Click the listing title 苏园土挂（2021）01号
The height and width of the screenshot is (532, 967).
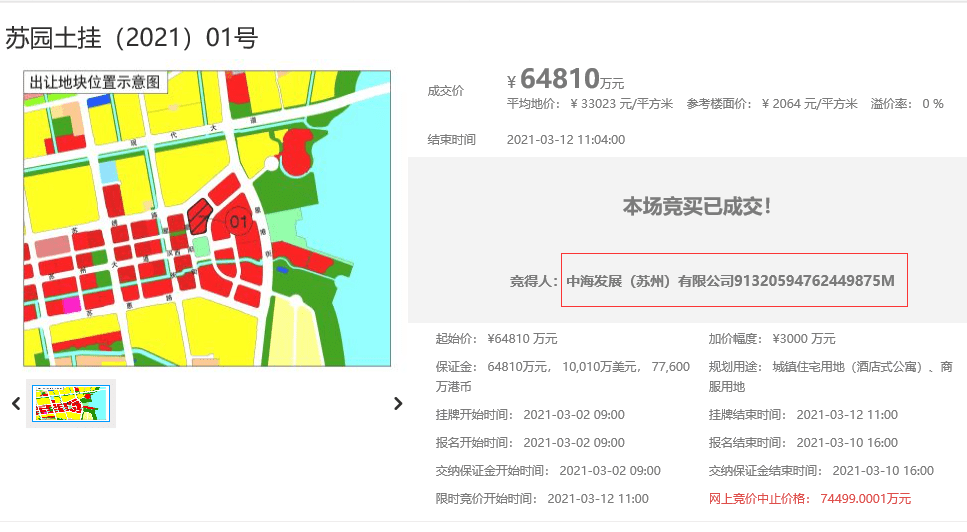coord(131,38)
